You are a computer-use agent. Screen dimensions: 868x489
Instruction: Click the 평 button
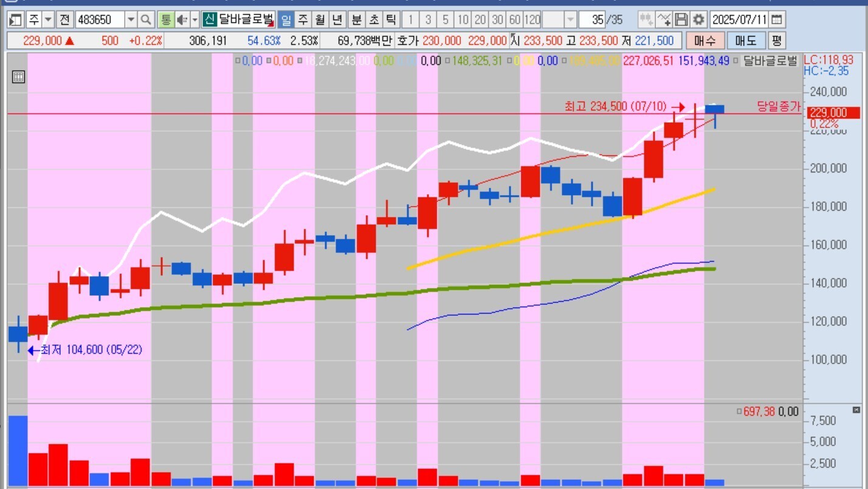click(x=776, y=41)
